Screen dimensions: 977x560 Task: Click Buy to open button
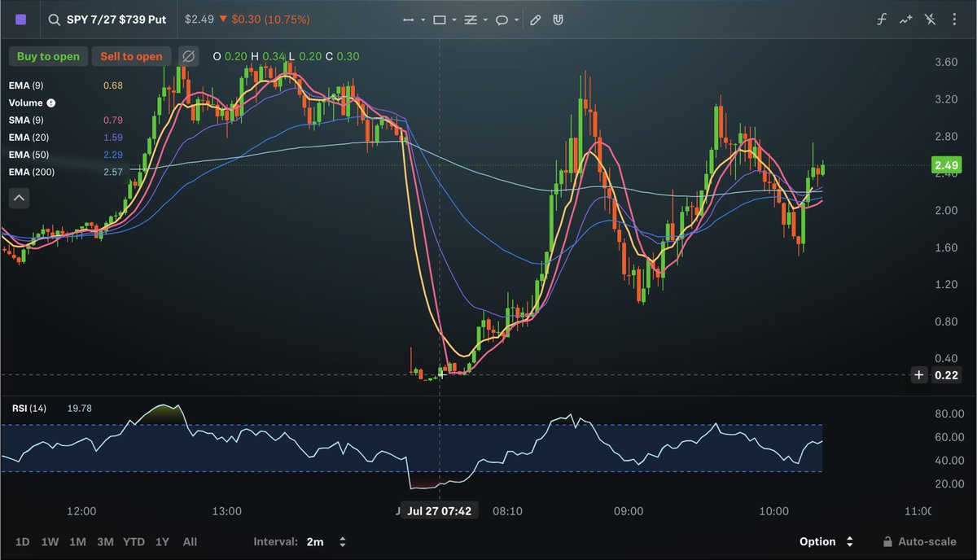click(x=48, y=56)
